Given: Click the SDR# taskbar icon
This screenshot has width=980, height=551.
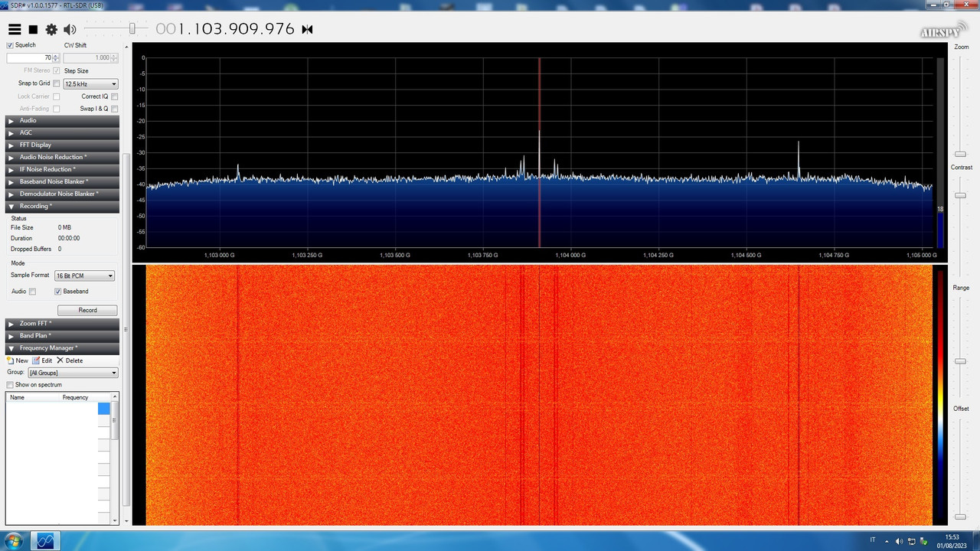Looking at the screenshot, I should coord(45,541).
